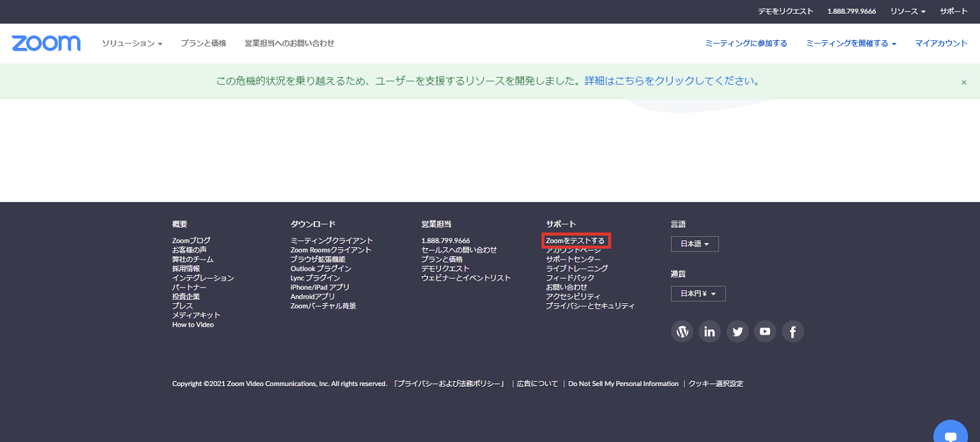Click the highlighted Zoomをテストする link
Viewport: 980px width, 442px height.
point(577,240)
